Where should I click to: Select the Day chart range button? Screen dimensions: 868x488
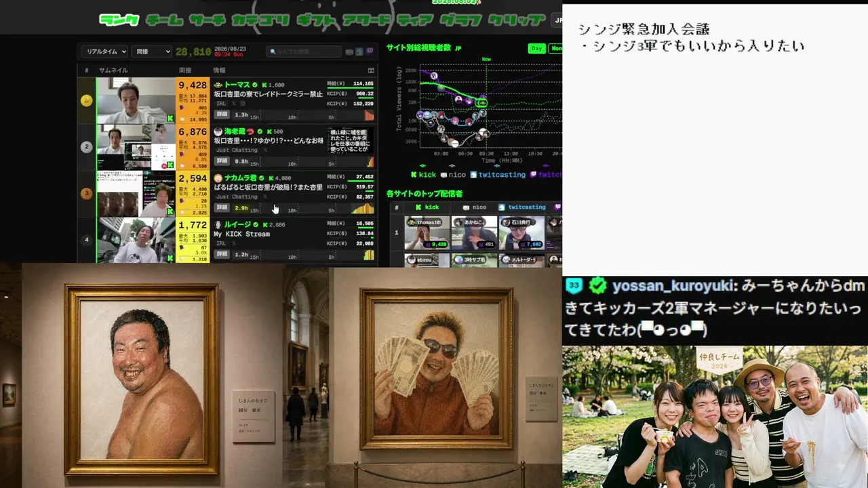point(537,49)
